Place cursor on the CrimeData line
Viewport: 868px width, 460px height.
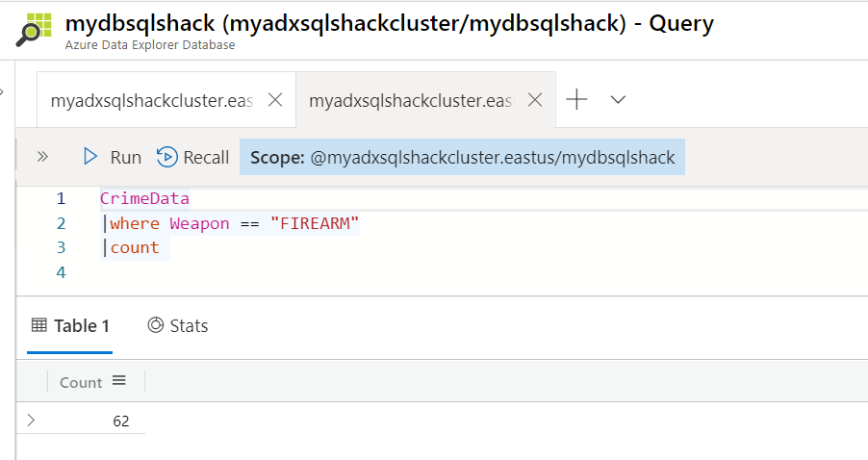[145, 199]
